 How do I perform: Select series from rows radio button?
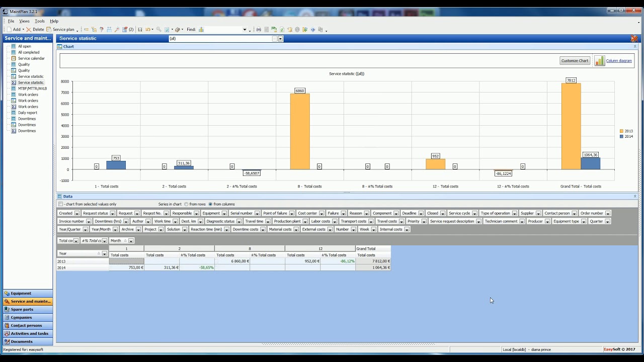pos(186,204)
